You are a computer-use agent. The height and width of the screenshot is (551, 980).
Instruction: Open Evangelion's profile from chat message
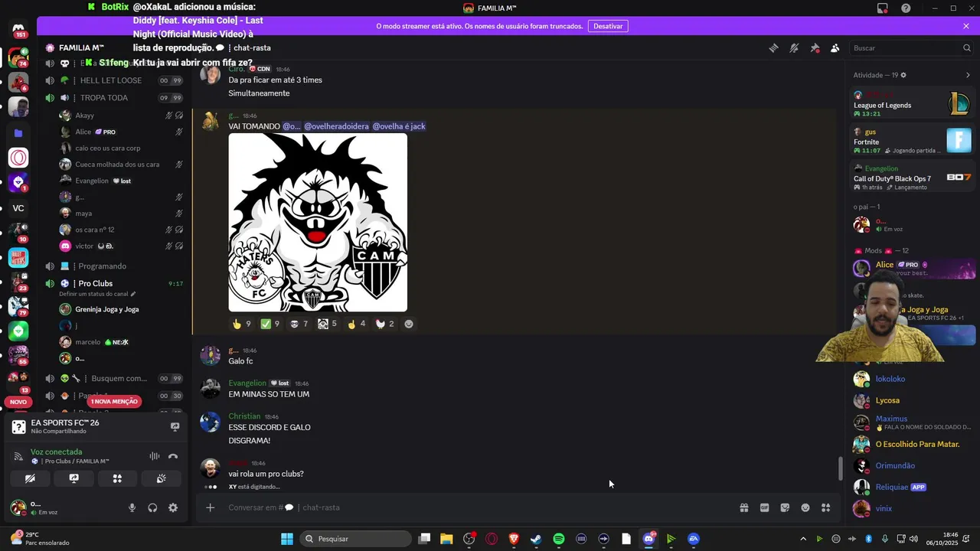pyautogui.click(x=247, y=383)
